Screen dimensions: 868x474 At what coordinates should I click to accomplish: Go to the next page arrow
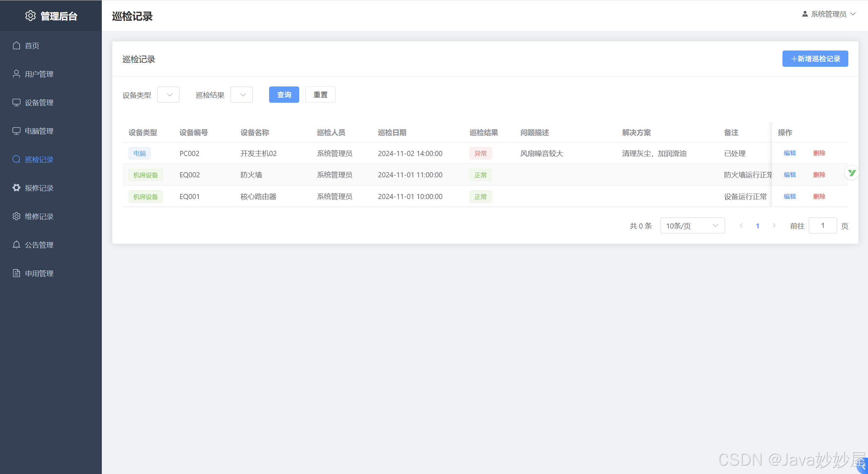click(774, 225)
